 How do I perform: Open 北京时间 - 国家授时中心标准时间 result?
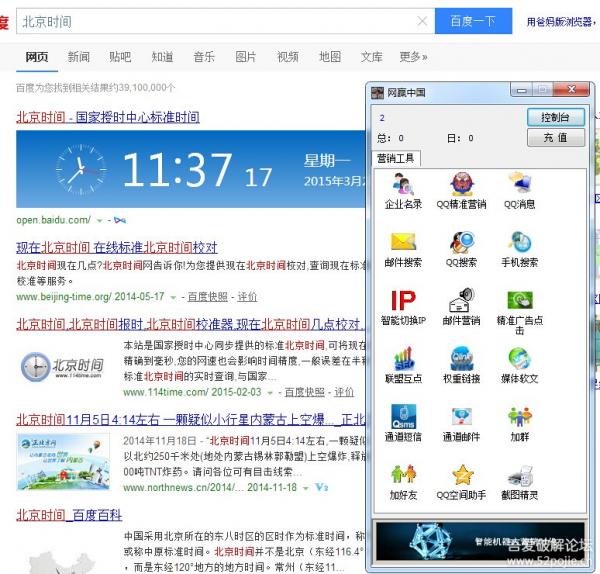pos(108,117)
